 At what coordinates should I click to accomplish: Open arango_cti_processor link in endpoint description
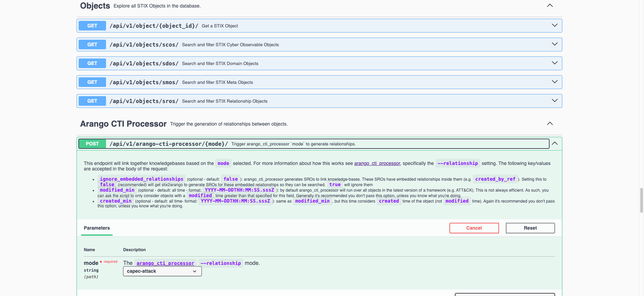[x=377, y=164]
